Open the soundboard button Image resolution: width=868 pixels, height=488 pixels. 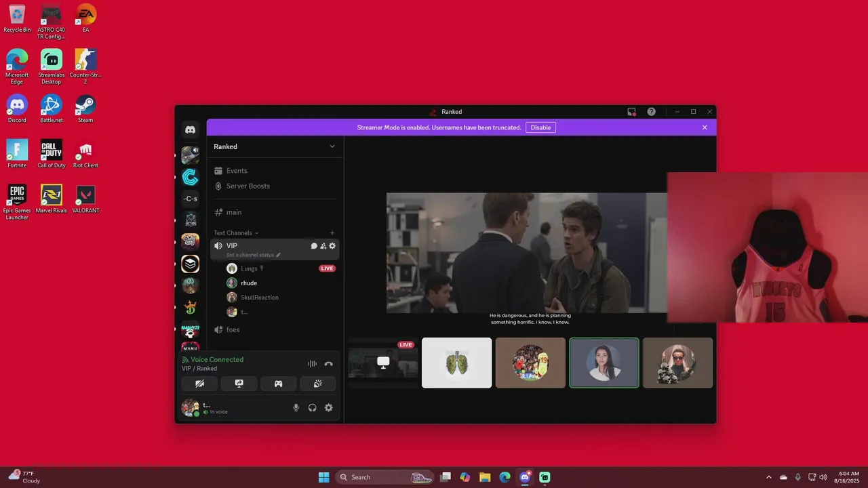318,384
